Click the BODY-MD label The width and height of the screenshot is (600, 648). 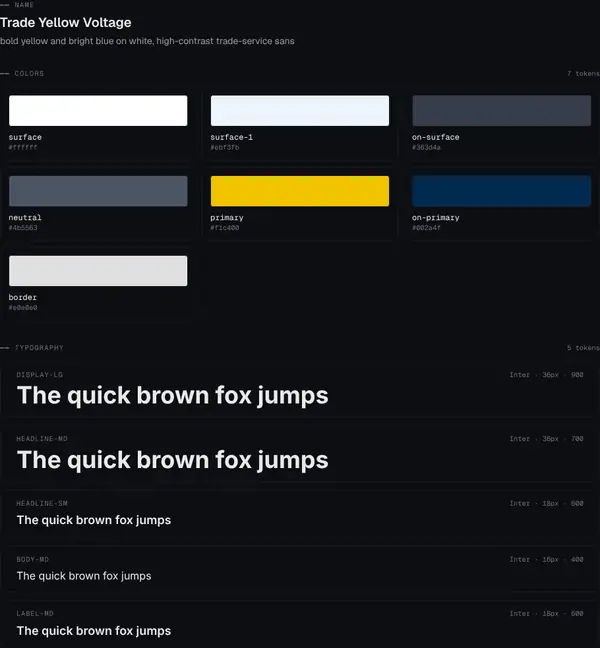coord(33,560)
